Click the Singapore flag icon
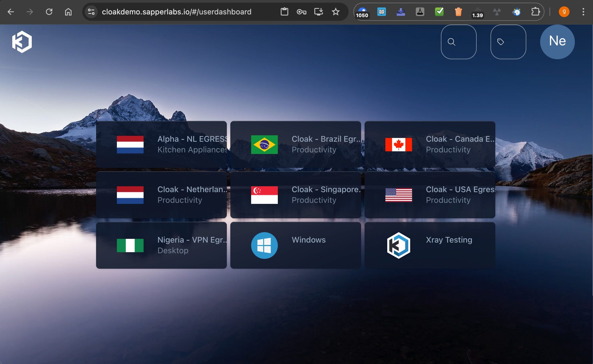 point(264,195)
